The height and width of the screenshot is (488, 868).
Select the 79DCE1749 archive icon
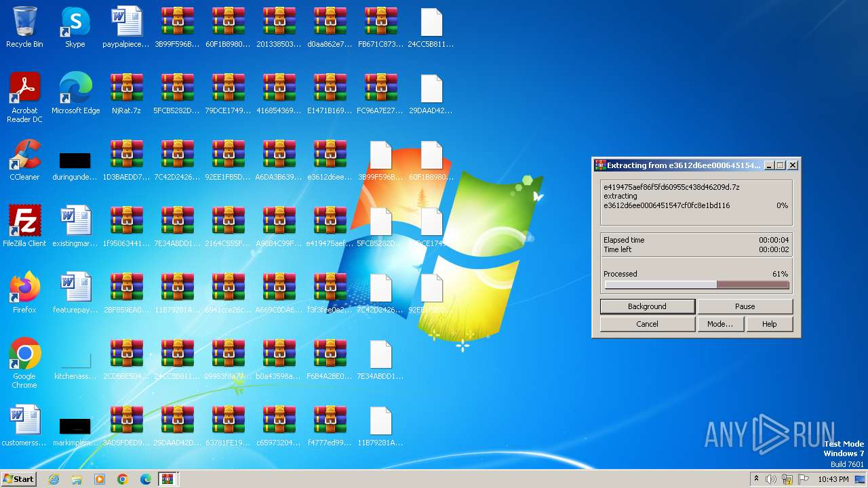click(228, 89)
